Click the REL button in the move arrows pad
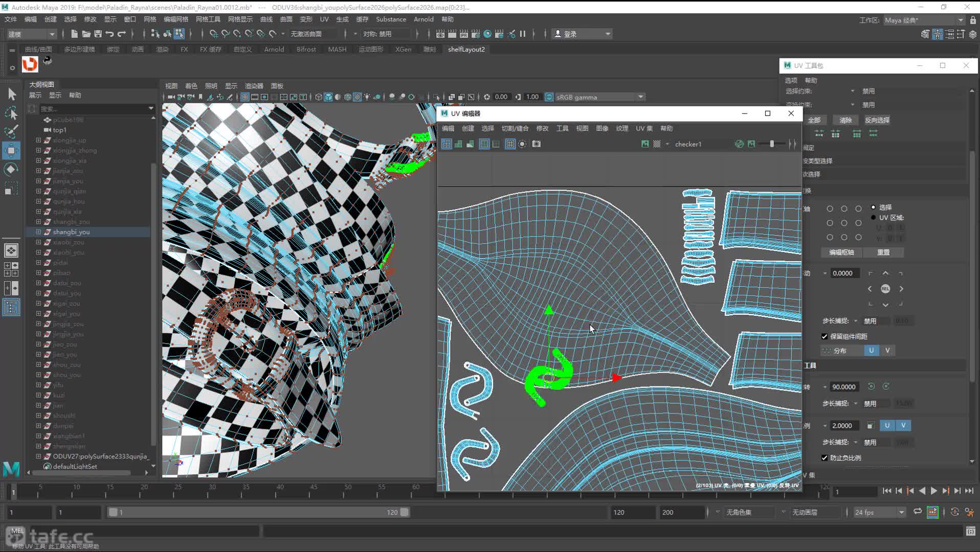The image size is (980, 552). tap(885, 289)
